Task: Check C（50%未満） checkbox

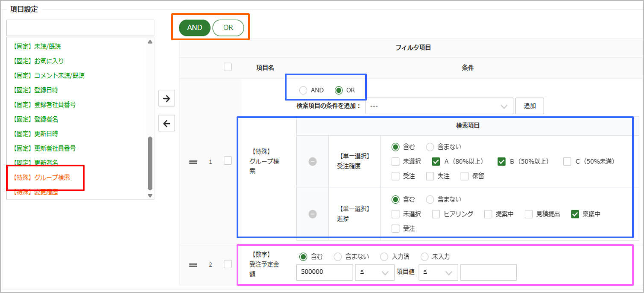Action: pos(567,161)
